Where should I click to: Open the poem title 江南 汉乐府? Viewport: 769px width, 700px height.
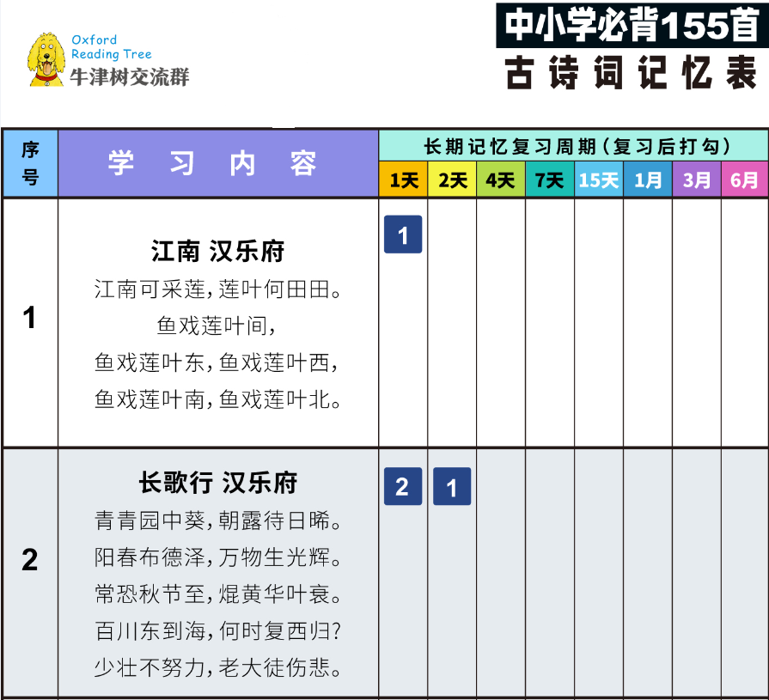(x=217, y=252)
